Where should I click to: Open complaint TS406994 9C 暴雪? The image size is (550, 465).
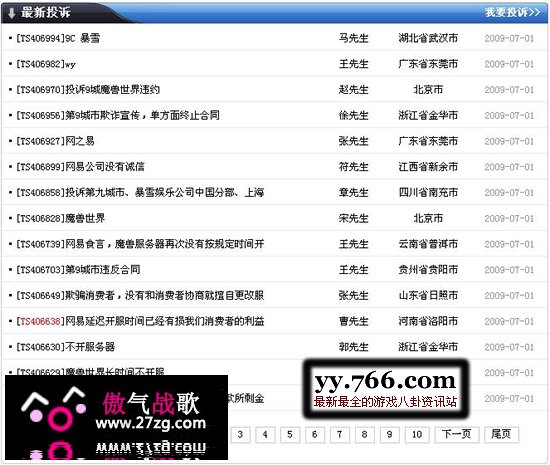click(58, 38)
